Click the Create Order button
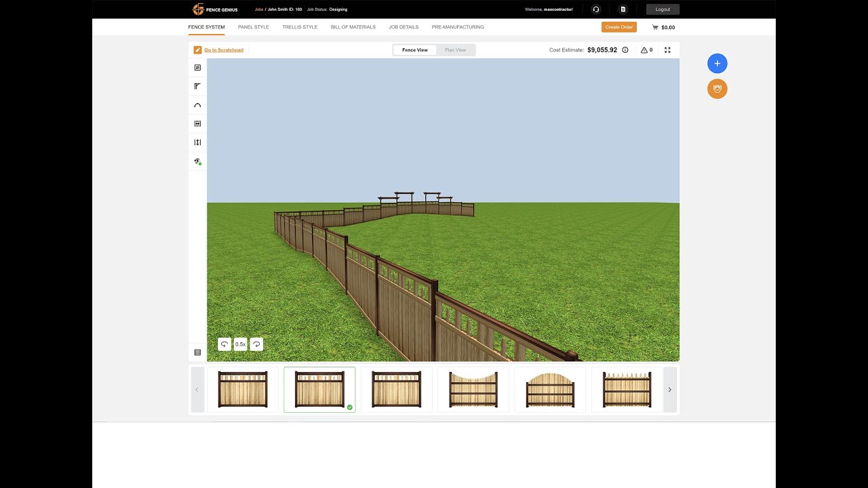 (x=619, y=27)
